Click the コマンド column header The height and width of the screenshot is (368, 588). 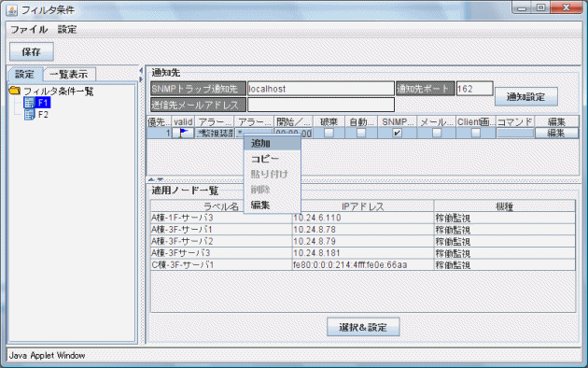515,122
